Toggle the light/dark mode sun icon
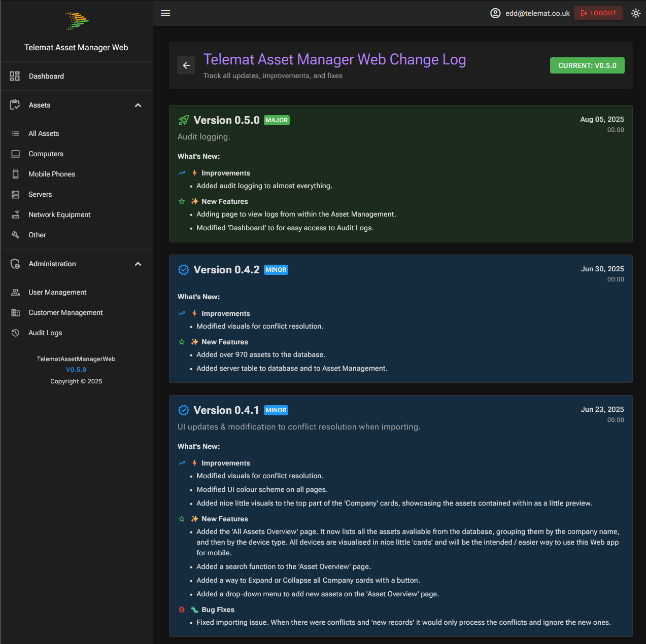 tap(635, 13)
